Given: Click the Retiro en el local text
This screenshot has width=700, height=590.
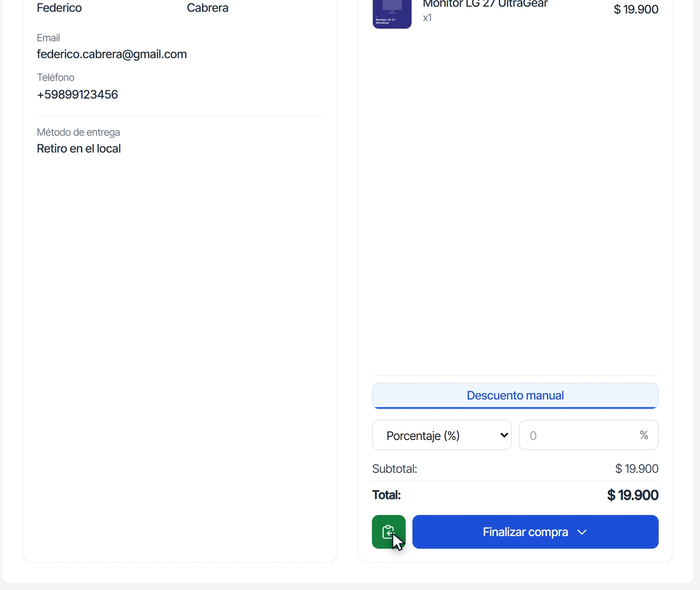Looking at the screenshot, I should click(79, 149).
